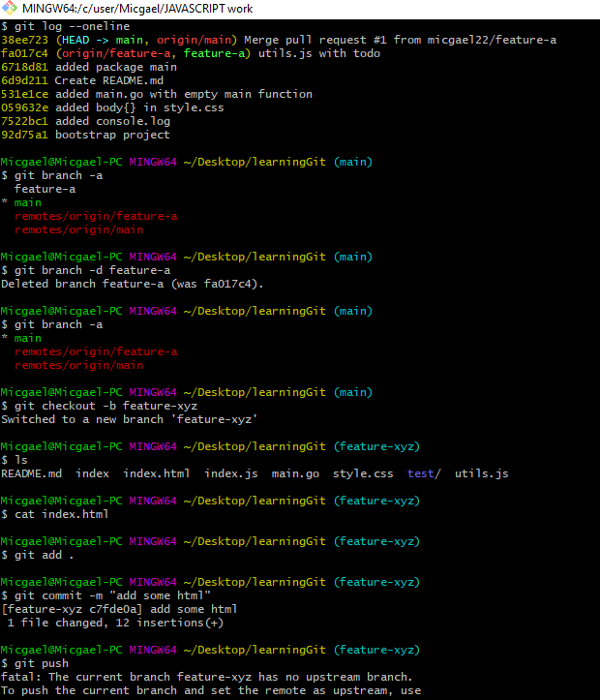Click 'utils.js' in the ls output
Viewport: 600px width, 700px height.
click(481, 473)
